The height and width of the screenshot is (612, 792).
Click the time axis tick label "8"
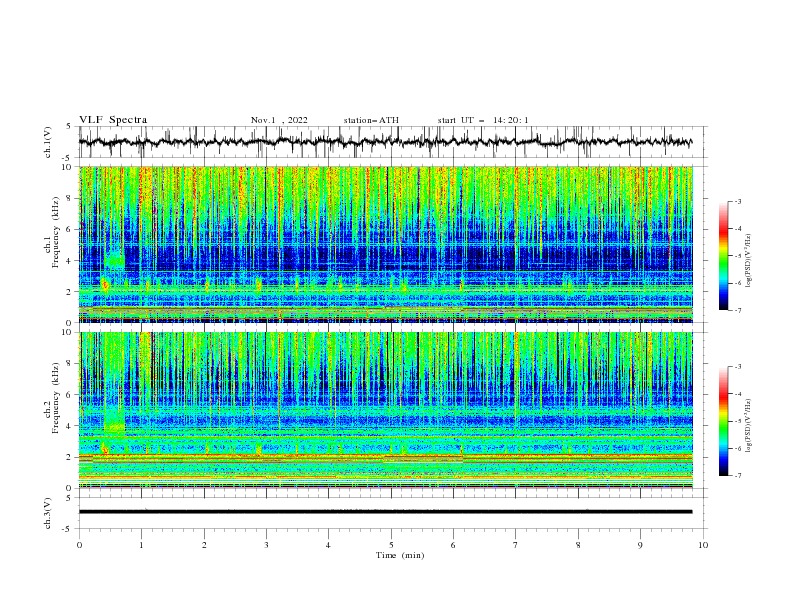[x=578, y=545]
